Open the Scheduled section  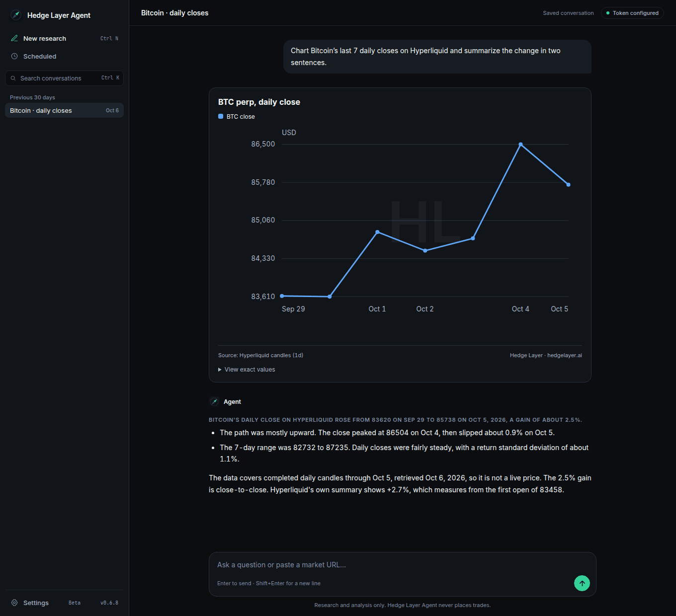point(65,56)
